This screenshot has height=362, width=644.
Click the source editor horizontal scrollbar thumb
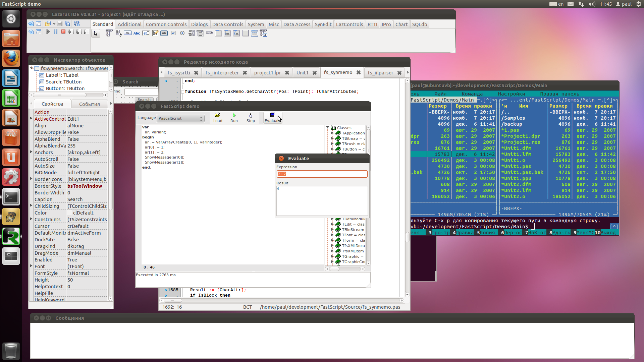point(173,301)
